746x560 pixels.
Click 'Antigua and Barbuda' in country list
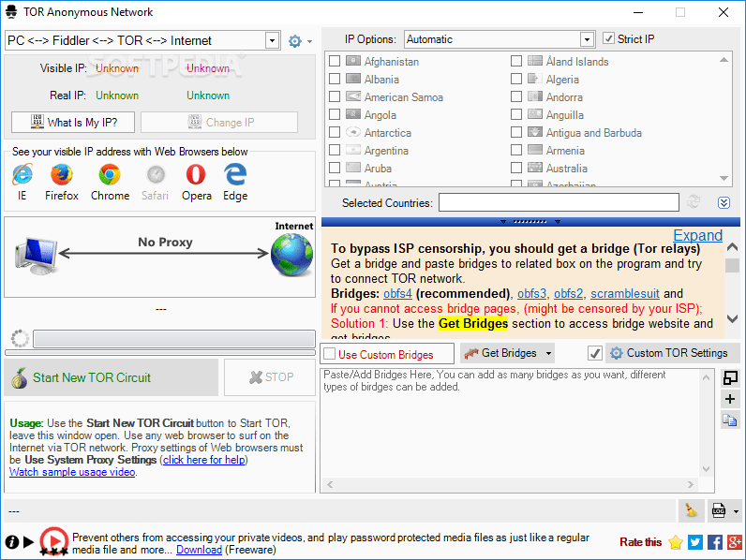(x=594, y=133)
